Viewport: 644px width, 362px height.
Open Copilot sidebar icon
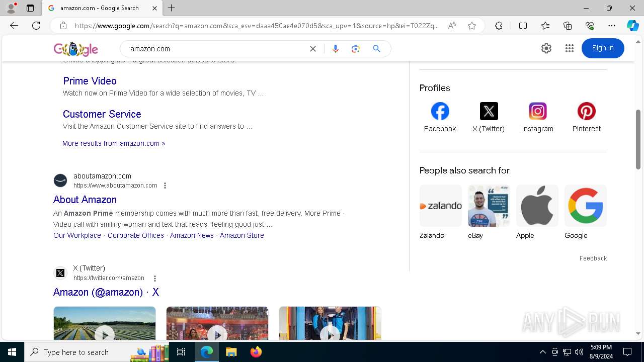632,26
